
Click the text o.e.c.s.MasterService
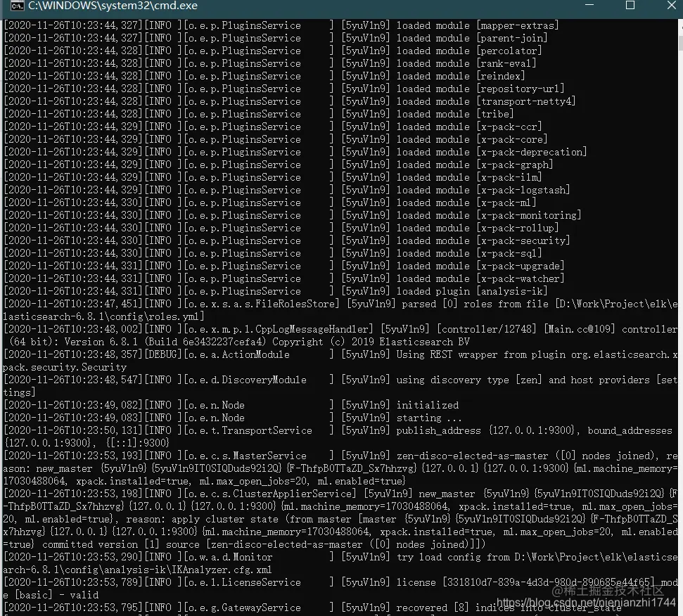(x=248, y=456)
